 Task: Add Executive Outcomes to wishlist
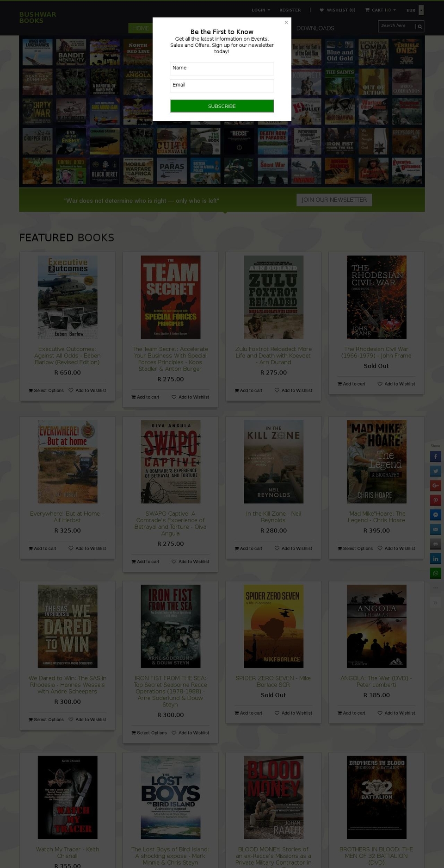pyautogui.click(x=87, y=391)
